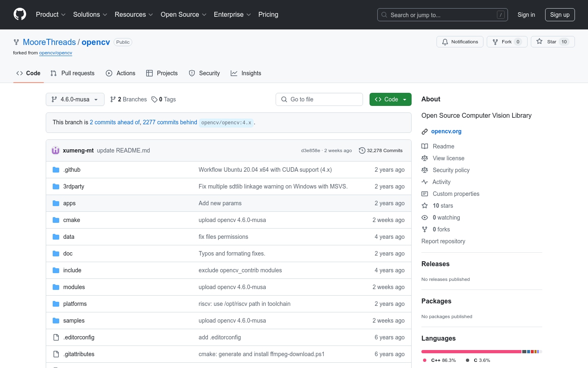
Task: Switch to the Code tab
Action: [28, 73]
